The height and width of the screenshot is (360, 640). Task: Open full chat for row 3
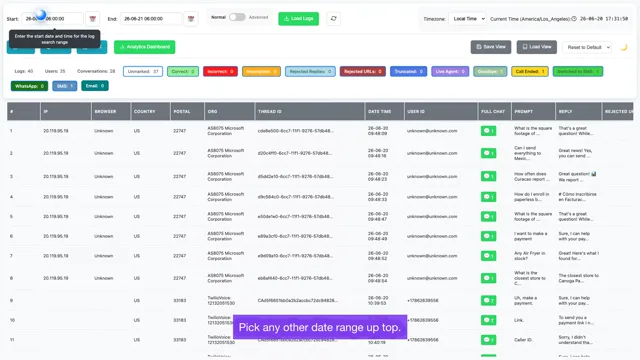coord(489,176)
